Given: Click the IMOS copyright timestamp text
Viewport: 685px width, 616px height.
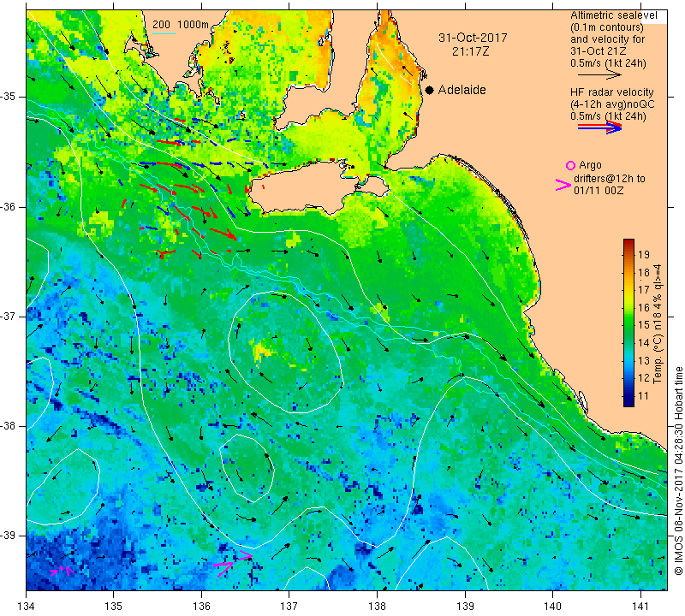Looking at the screenshot, I should click(678, 471).
